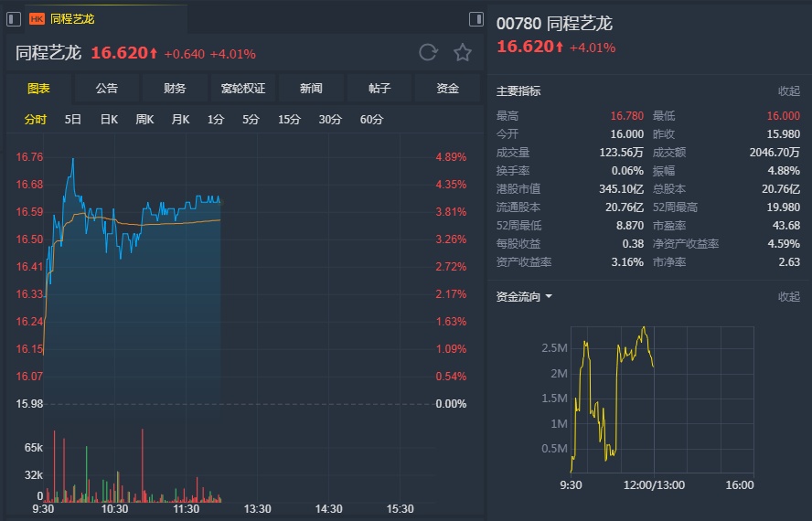Go to the 帖子 tab
The width and height of the screenshot is (812, 521).
379,89
